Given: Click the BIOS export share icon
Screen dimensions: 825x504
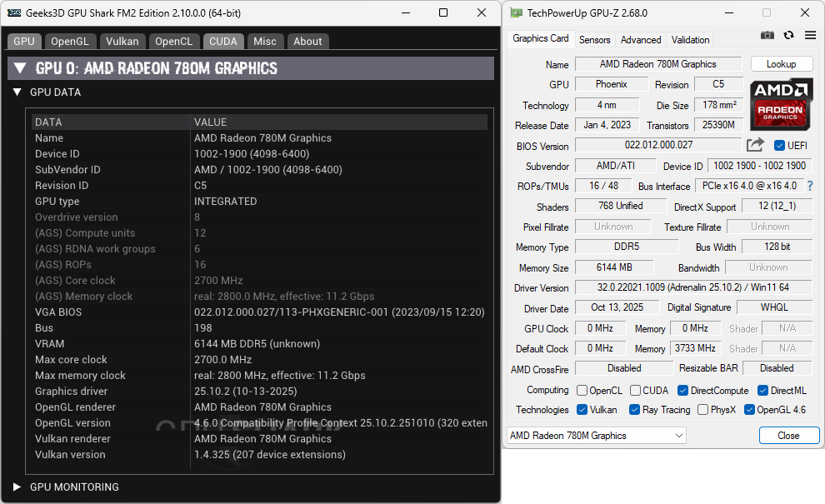Looking at the screenshot, I should coord(756,145).
